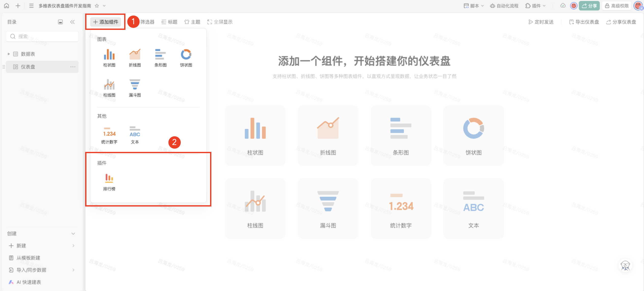Viewport: 644px width, 291px height.
Task: Click the home icon in top bar
Action: [7, 6]
